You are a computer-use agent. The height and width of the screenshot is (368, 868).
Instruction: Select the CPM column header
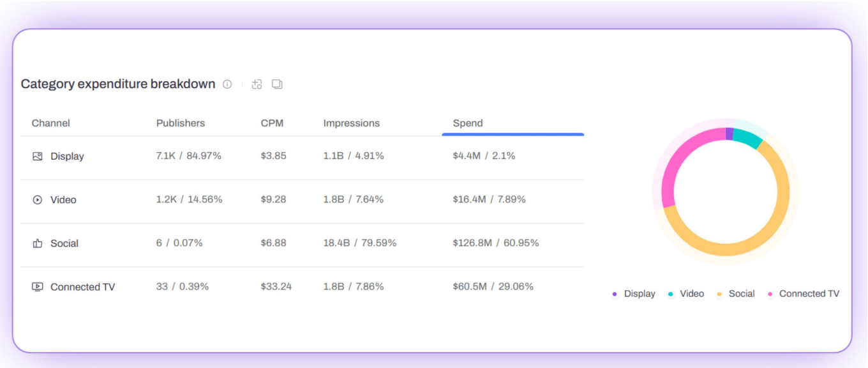pos(272,123)
